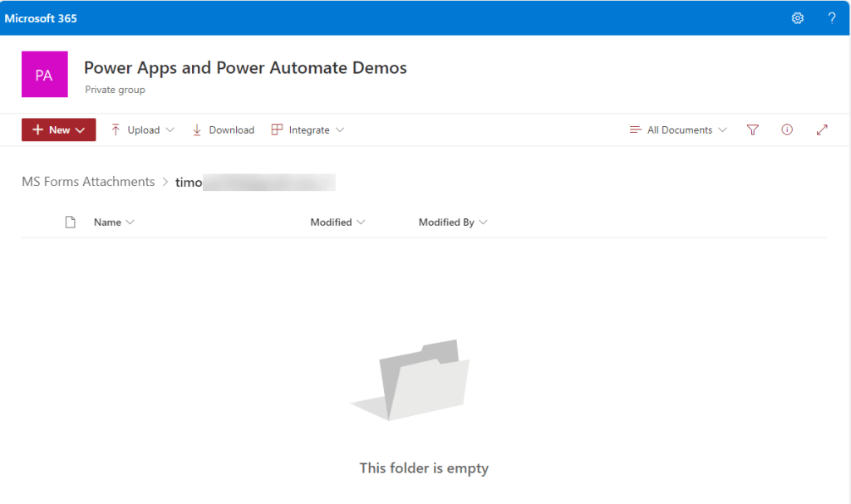The height and width of the screenshot is (504, 851).
Task: Open the filter pane funnel icon
Action: pos(752,130)
